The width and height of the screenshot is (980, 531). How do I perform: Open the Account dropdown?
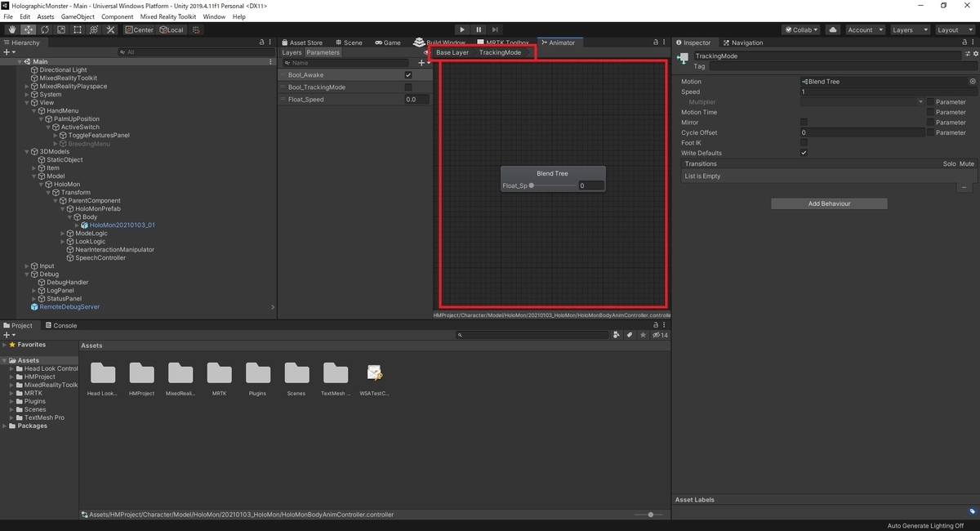coord(864,29)
